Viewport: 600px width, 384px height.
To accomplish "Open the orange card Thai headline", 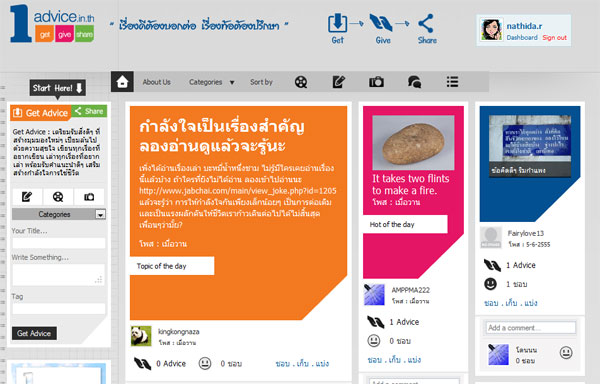I will pyautogui.click(x=222, y=136).
